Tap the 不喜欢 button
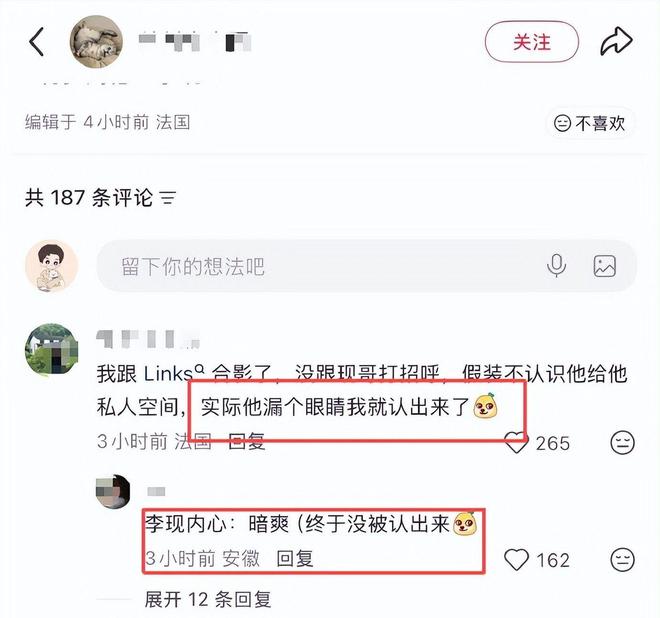This screenshot has height=618, width=660. [590, 123]
